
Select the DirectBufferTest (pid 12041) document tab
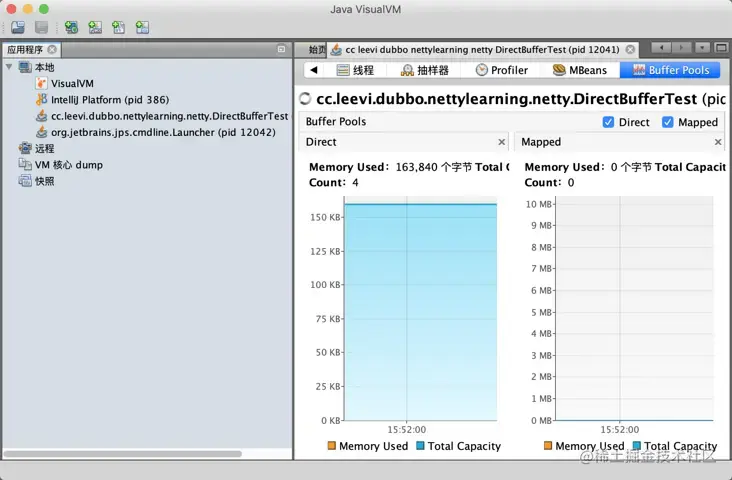point(482,49)
